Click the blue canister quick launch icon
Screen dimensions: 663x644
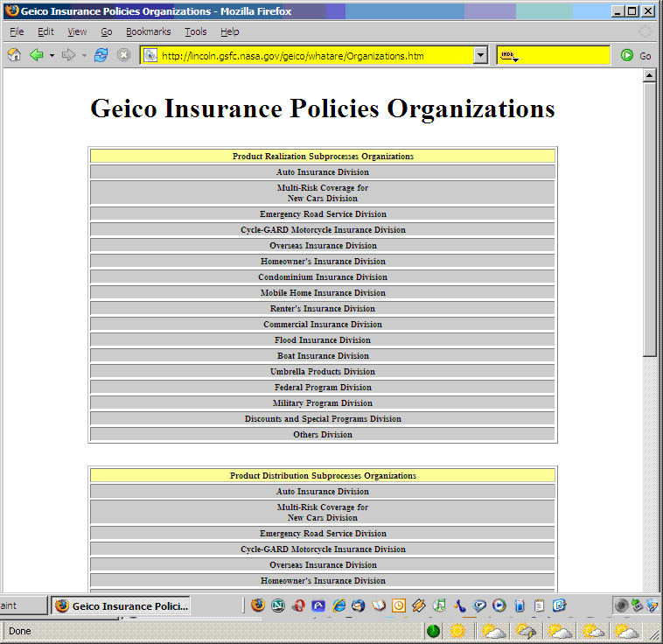tap(520, 605)
